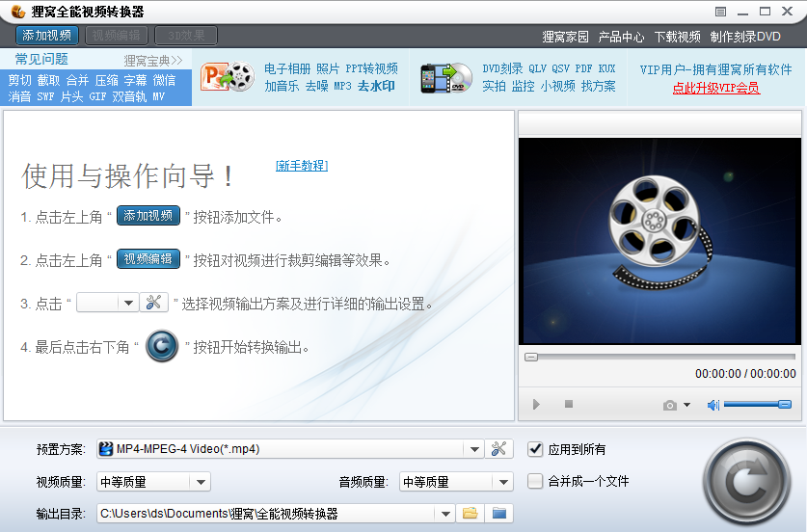This screenshot has height=532, width=807.
Task: Toggle the 应用到所有 checkbox
Action: coord(536,449)
